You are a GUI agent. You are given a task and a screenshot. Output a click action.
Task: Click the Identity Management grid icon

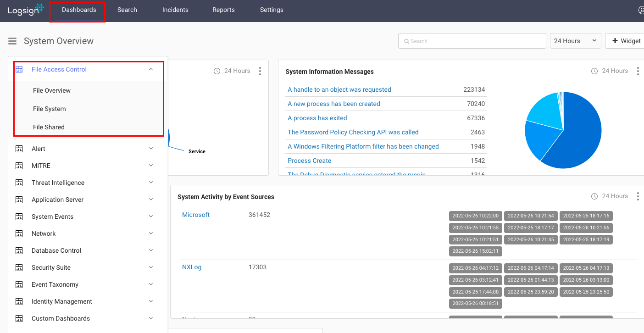19,301
